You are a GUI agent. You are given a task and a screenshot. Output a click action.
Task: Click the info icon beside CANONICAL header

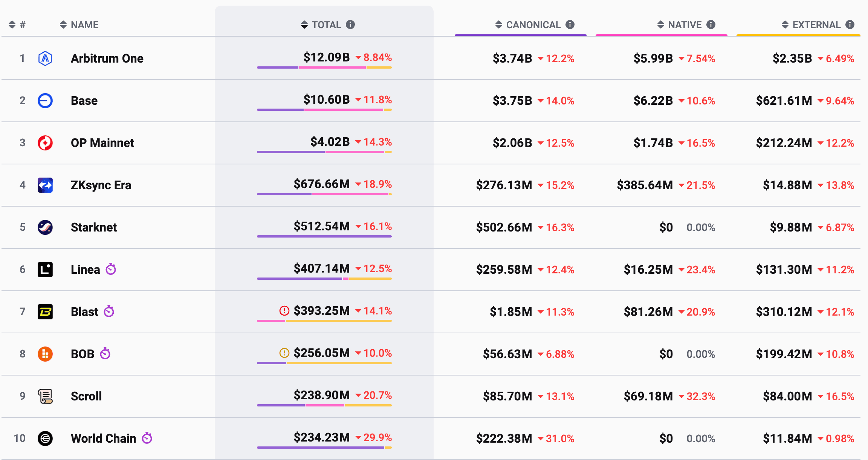pyautogui.click(x=570, y=25)
